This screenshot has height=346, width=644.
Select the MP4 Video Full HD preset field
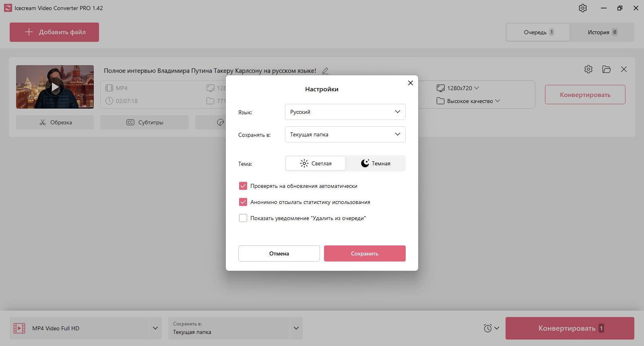(80, 328)
